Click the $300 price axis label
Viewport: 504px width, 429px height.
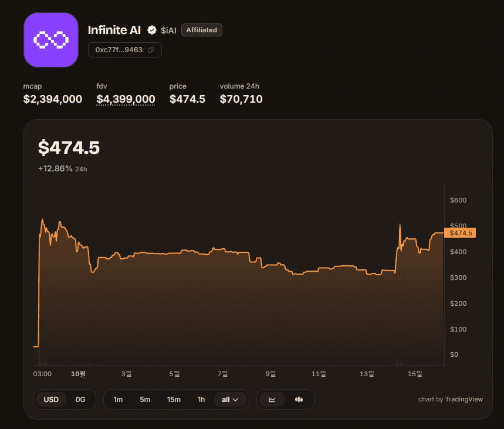[x=458, y=278]
